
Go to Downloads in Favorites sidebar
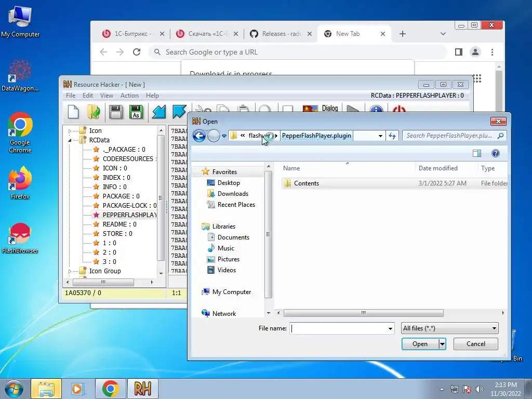(233, 194)
